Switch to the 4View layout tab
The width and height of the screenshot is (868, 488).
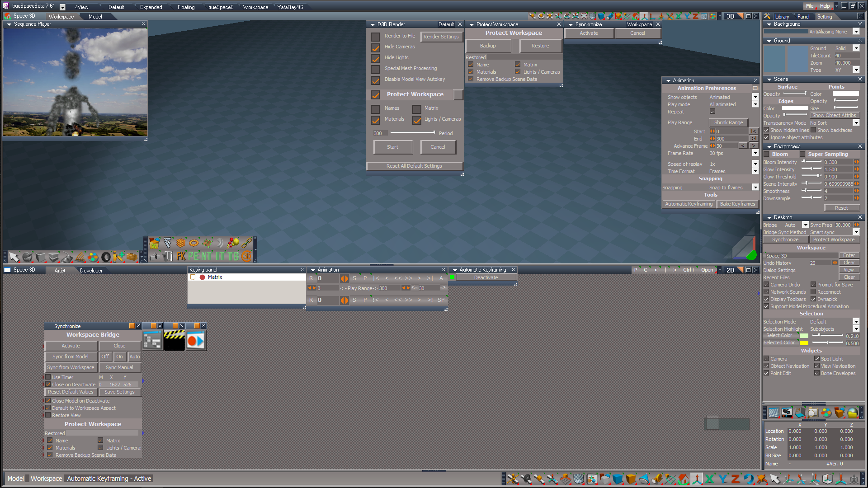[x=82, y=7]
